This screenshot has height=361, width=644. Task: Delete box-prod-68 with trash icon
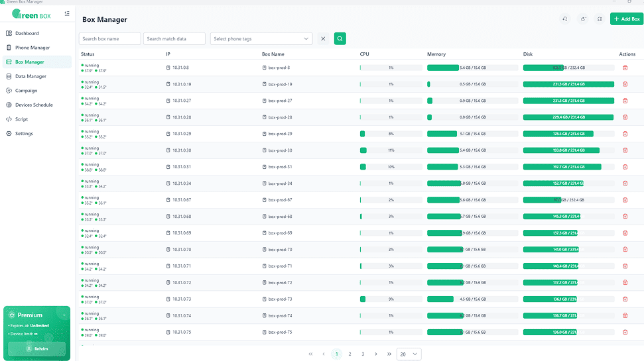[x=625, y=216]
